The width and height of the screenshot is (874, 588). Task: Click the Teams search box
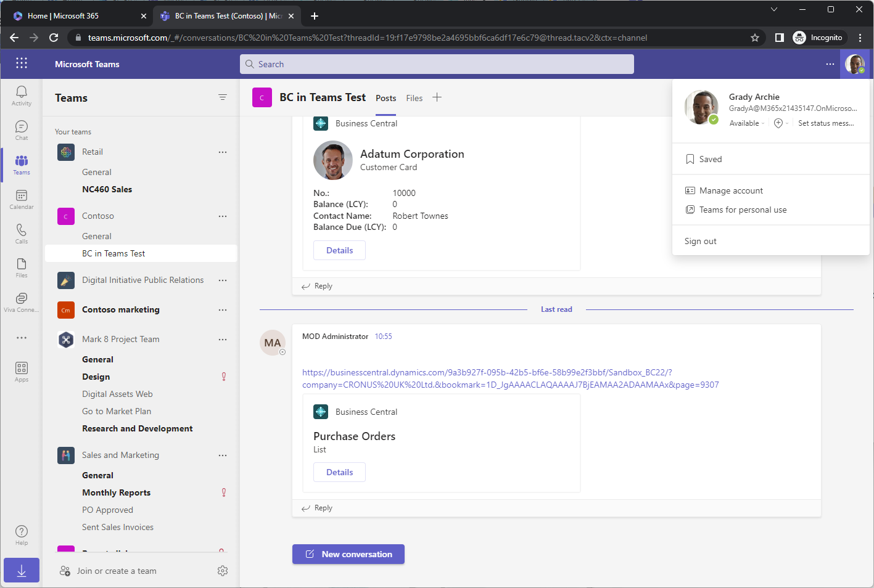437,64
